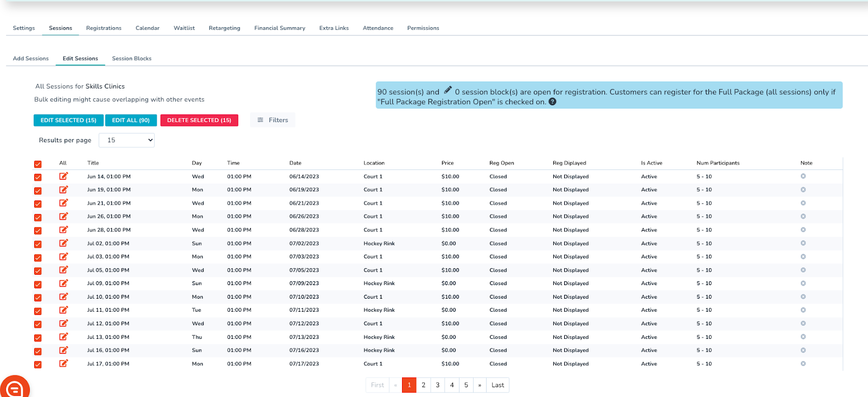Go to pagination page 2
This screenshot has width=868, height=397.
tap(424, 385)
